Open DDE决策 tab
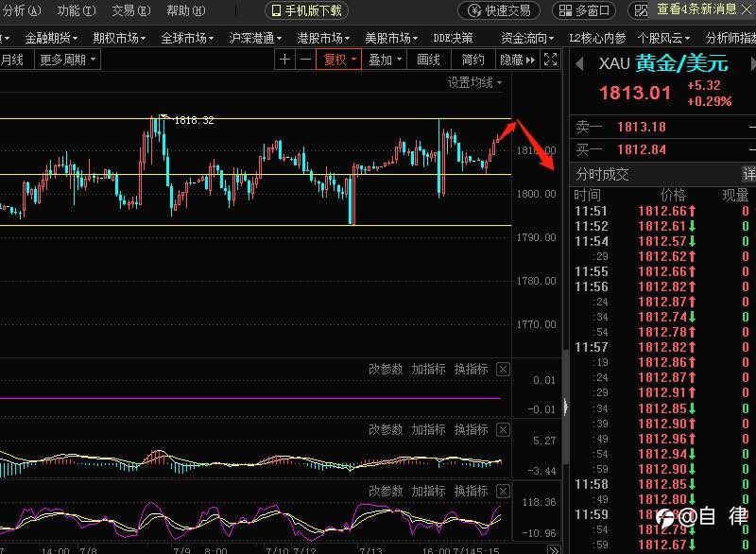The height and width of the screenshot is (554, 756). (x=453, y=38)
